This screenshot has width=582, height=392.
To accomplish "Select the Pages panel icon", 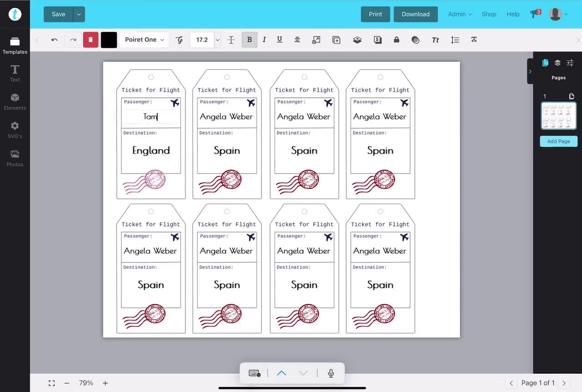I will tap(546, 63).
